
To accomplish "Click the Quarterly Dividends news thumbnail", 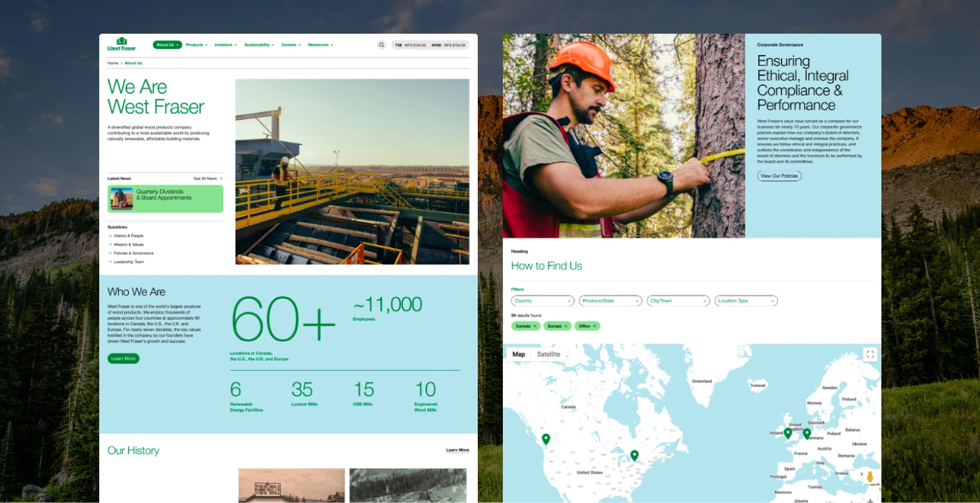I will 121,199.
